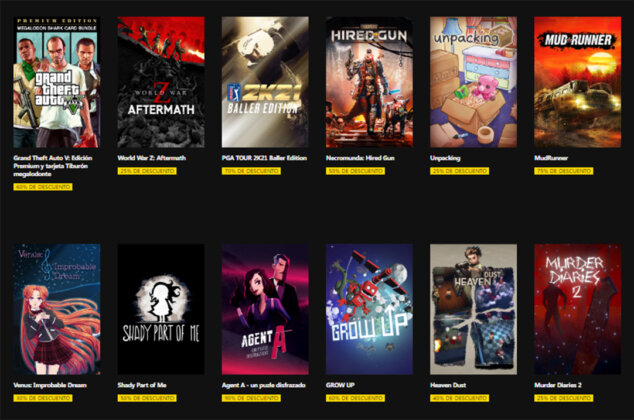The image size is (634, 420).
Task: Click the Necromunda: Hired Gun title text
Action: [x=360, y=158]
